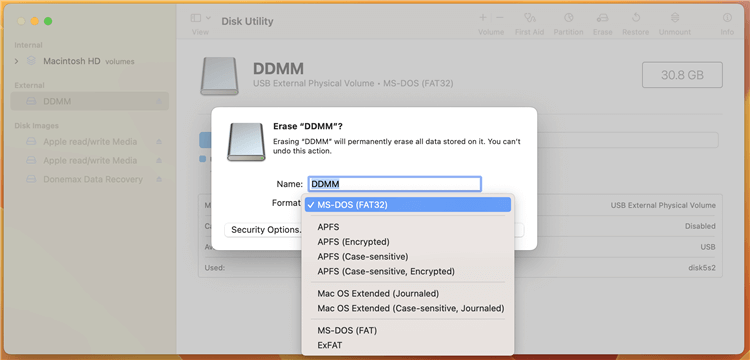The image size is (750, 360).
Task: Open the Info panel icon
Action: tap(727, 18)
